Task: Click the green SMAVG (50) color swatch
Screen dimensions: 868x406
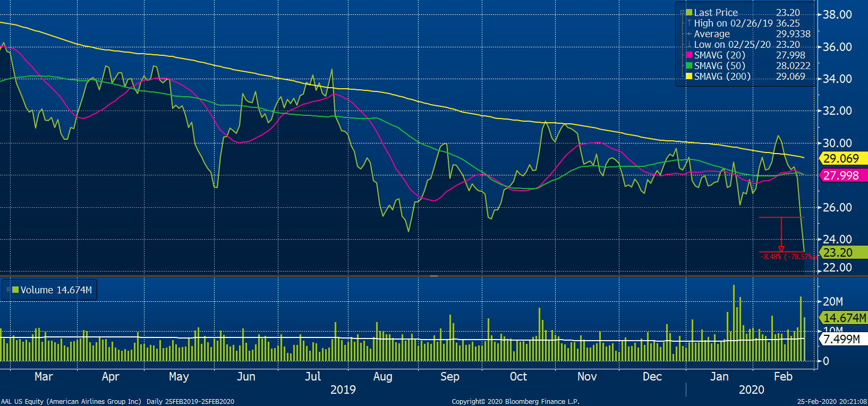Action: point(689,65)
